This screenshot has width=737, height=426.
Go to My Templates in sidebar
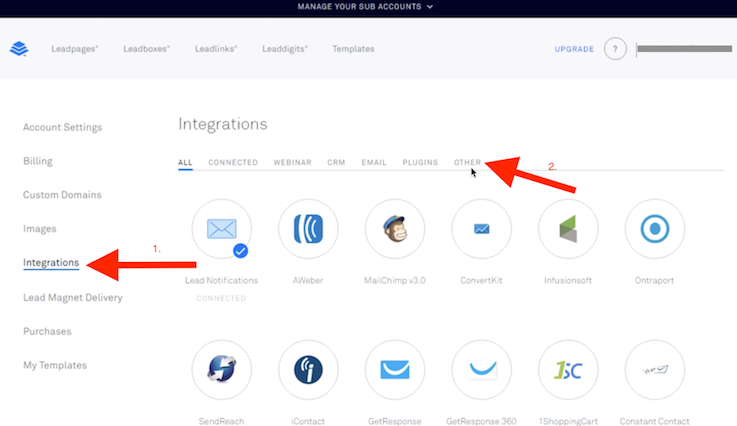point(55,365)
